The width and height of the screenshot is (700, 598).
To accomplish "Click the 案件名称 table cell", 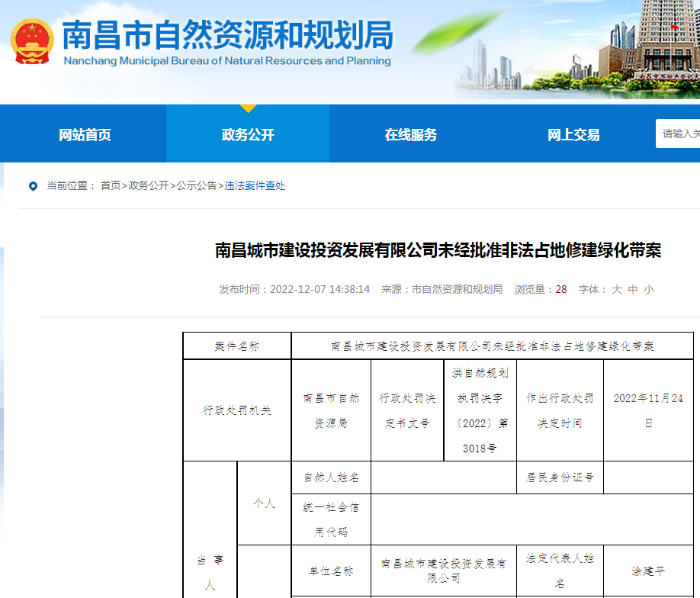I will (x=237, y=346).
